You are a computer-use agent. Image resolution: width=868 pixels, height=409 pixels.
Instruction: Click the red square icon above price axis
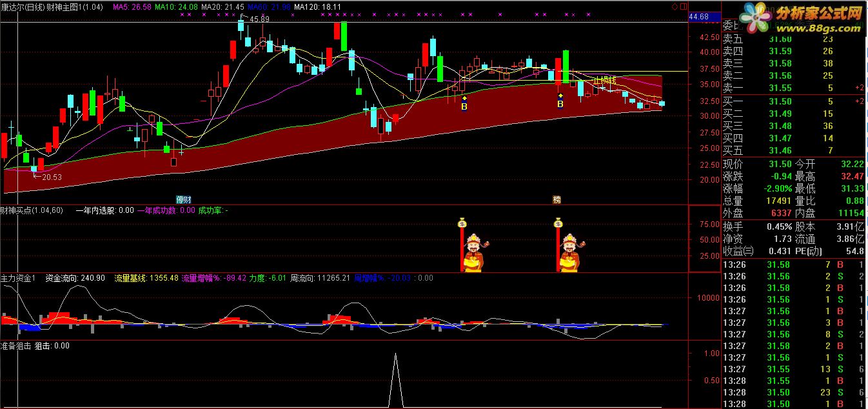point(684,6)
